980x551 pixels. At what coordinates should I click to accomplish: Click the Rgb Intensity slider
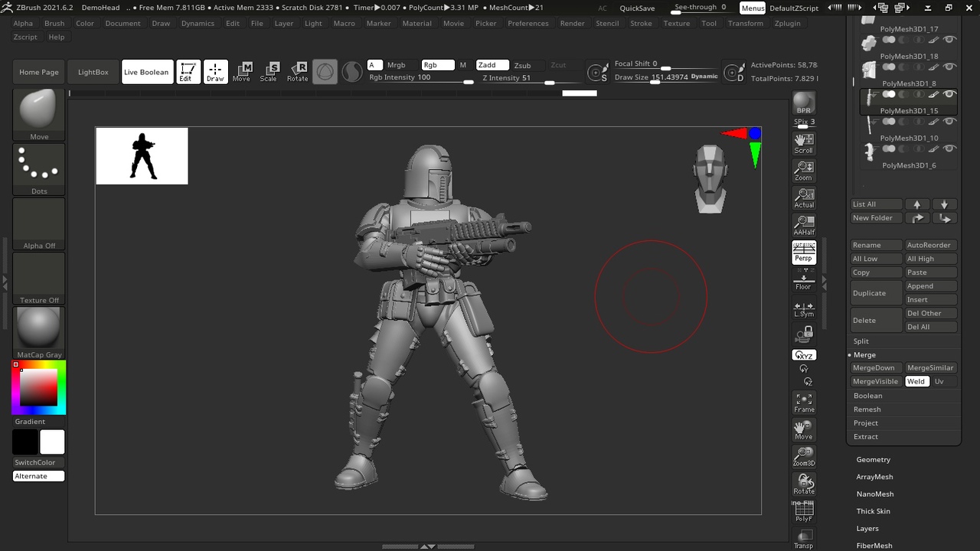point(421,78)
